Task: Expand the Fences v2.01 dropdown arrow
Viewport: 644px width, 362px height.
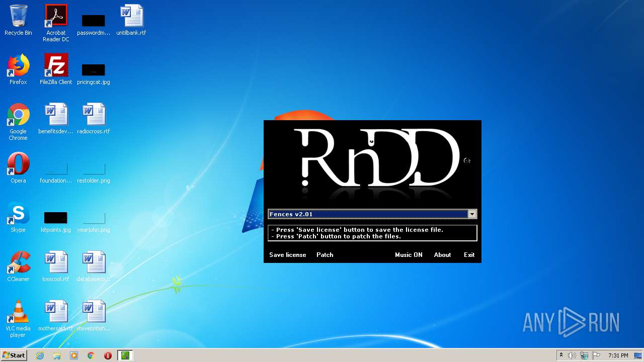Action: pyautogui.click(x=472, y=214)
